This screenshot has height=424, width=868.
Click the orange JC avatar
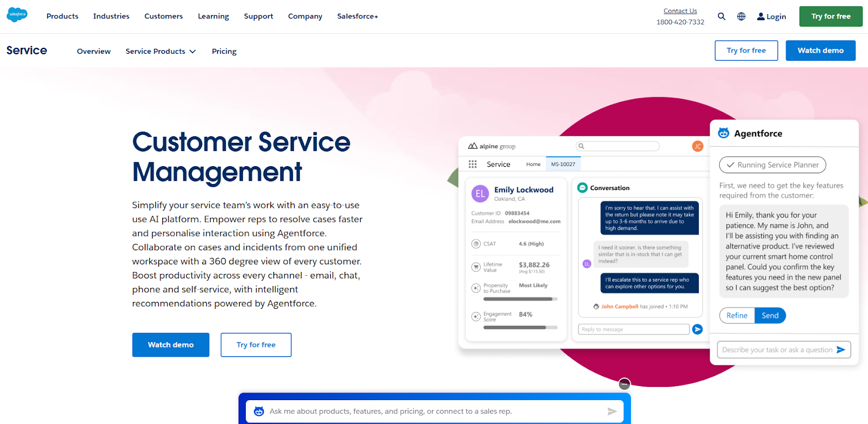(x=698, y=146)
